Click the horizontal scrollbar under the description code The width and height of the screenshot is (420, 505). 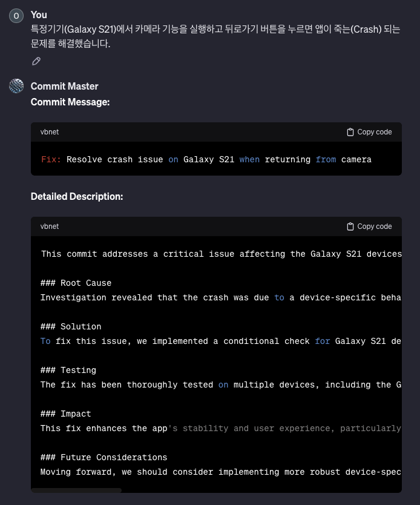[x=76, y=492]
